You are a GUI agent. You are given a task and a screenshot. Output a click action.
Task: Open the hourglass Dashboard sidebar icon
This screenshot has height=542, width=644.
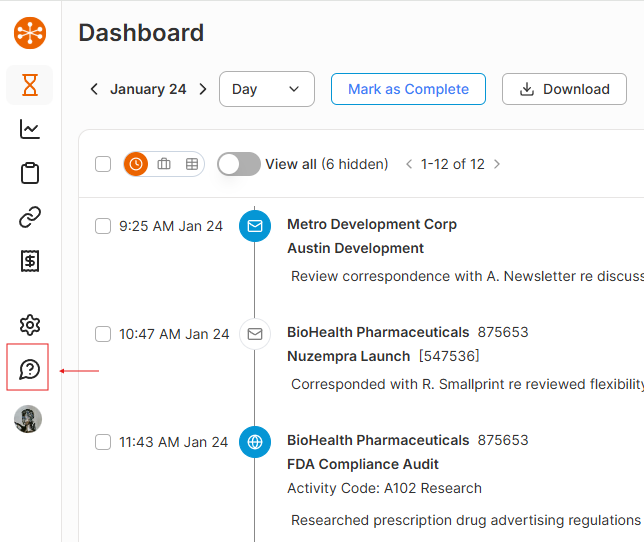coord(30,86)
